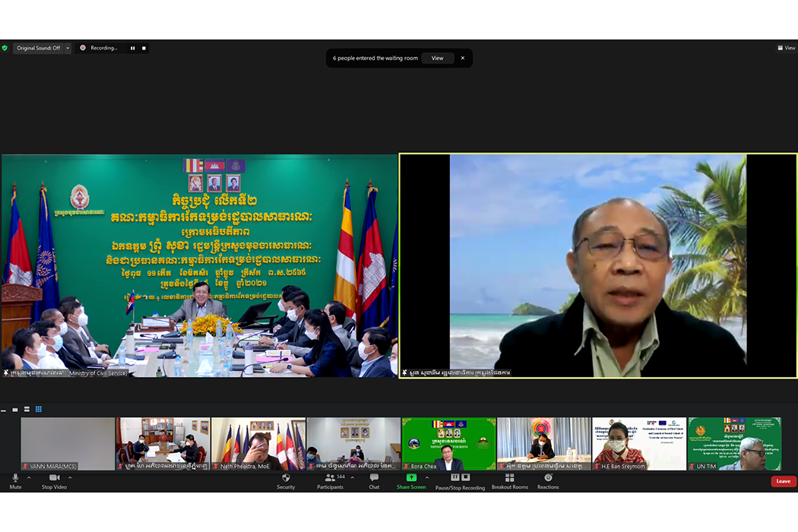Stop the recording from the top bar

(x=144, y=48)
